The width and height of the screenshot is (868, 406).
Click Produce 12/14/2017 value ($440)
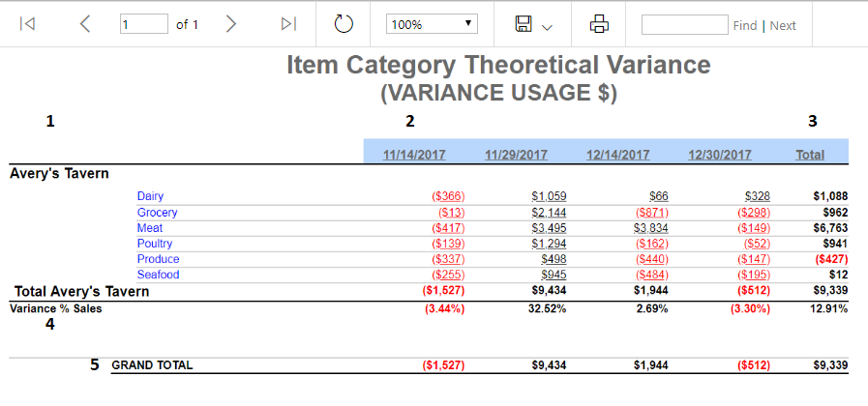click(652, 259)
